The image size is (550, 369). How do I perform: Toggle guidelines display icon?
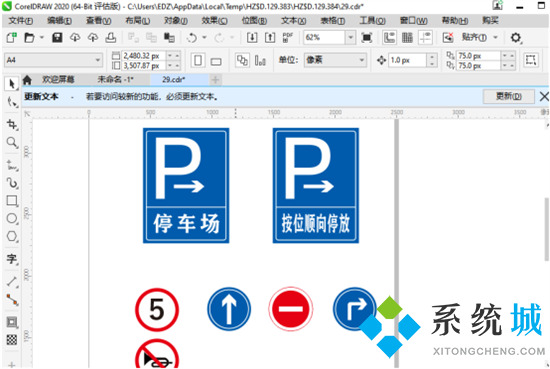point(425,37)
